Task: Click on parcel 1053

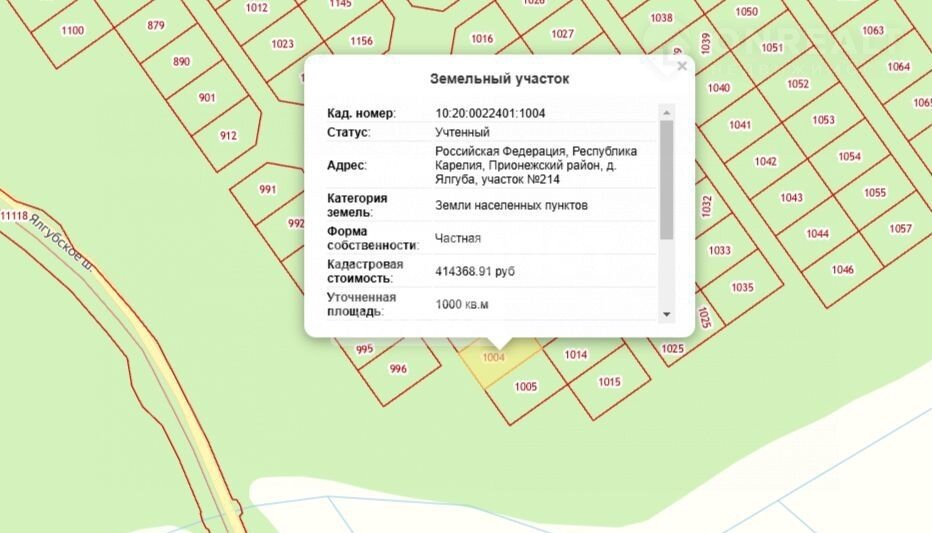Action: pyautogui.click(x=823, y=121)
